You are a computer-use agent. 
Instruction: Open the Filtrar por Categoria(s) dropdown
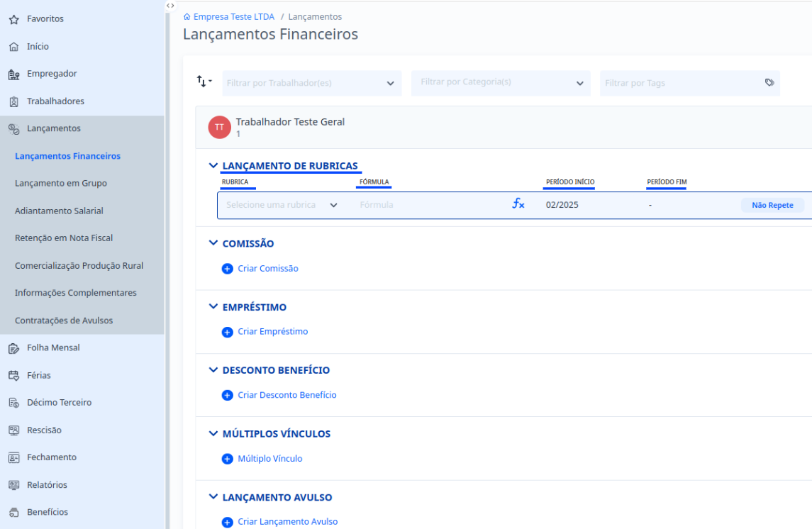(501, 84)
